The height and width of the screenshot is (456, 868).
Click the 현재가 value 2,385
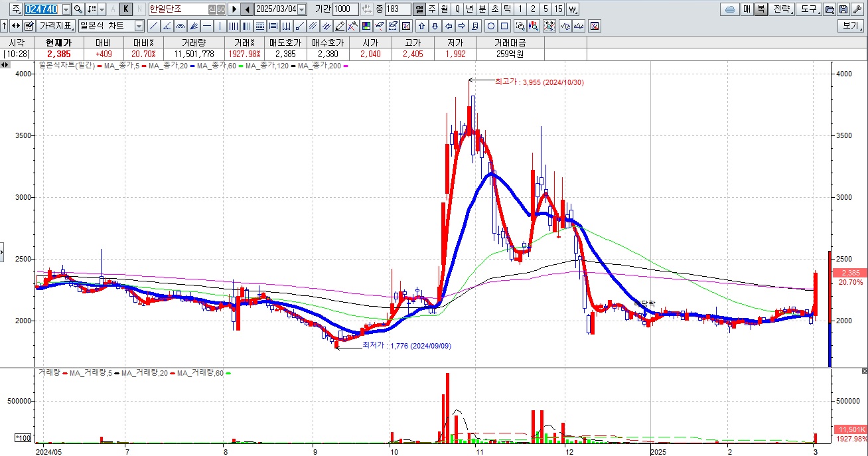[x=59, y=54]
